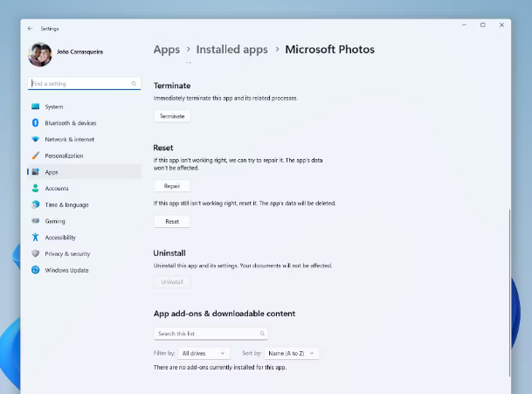The width and height of the screenshot is (532, 394).
Task: Click the Windows Update sync icon
Action: (35, 270)
